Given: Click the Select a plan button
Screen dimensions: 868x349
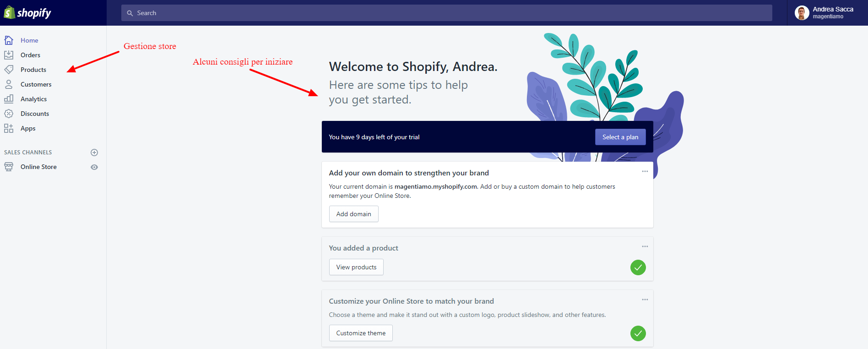Looking at the screenshot, I should click(620, 136).
